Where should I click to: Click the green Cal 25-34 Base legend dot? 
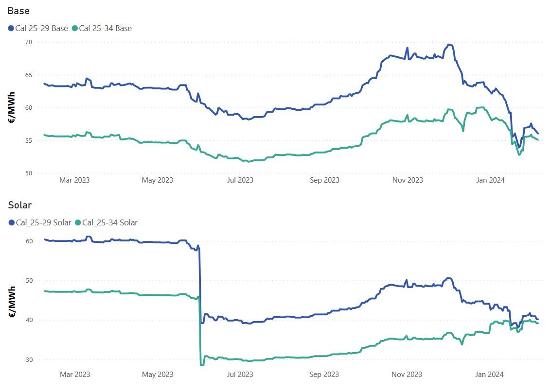coord(75,29)
